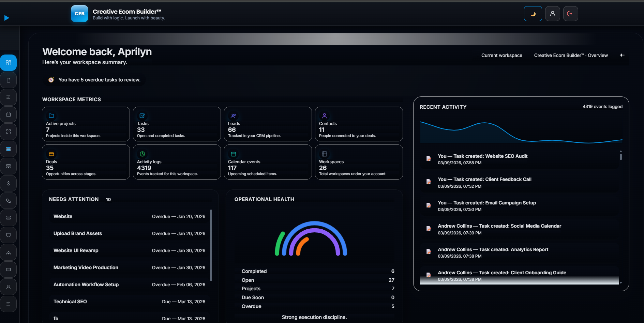Collapse the panel using the left arrow near Overview
Screen dimensions: 644x323
coord(622,55)
